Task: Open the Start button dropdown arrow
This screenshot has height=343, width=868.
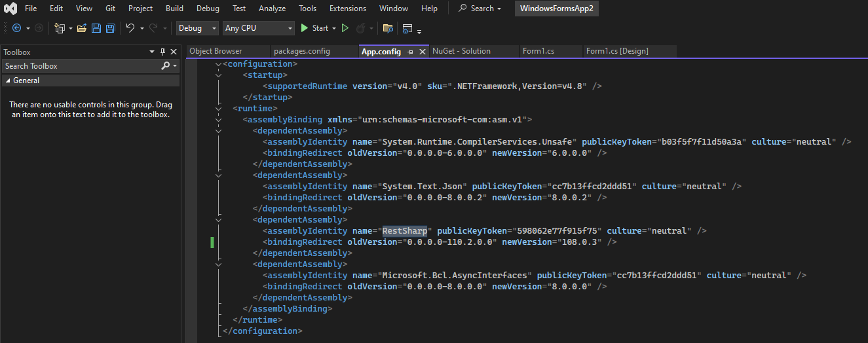Action: tap(333, 28)
